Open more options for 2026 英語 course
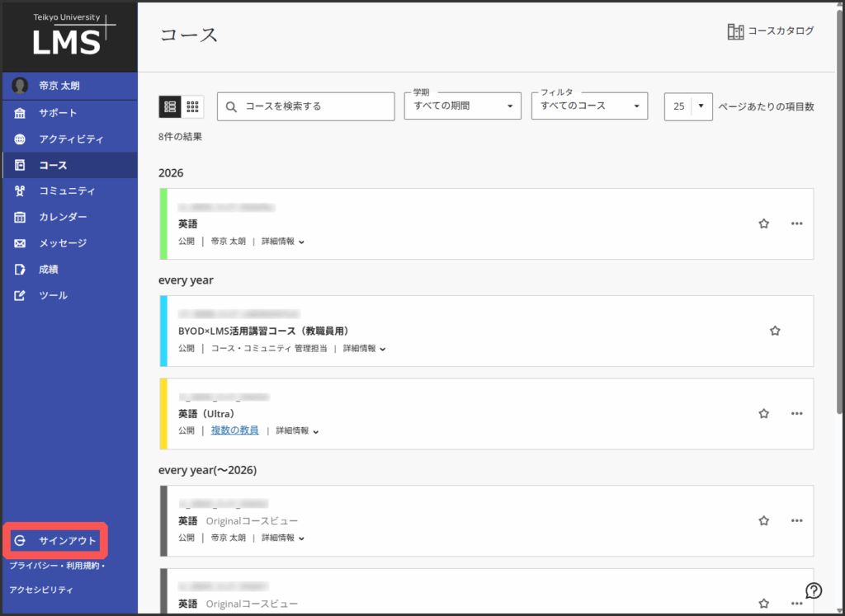845x616 pixels. coord(796,223)
